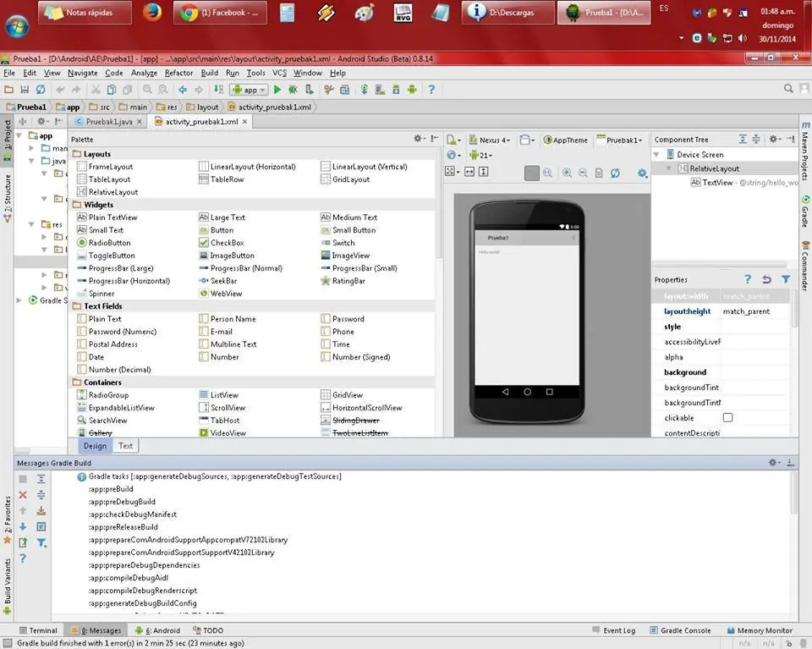Collapse the RelativeLayout tree node
This screenshot has height=649, width=812.
(x=668, y=168)
